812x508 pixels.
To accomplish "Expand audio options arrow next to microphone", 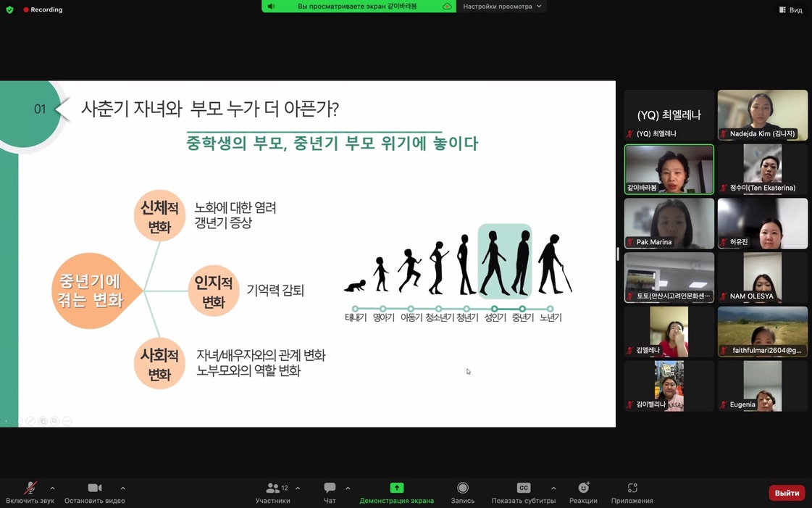I will point(52,488).
